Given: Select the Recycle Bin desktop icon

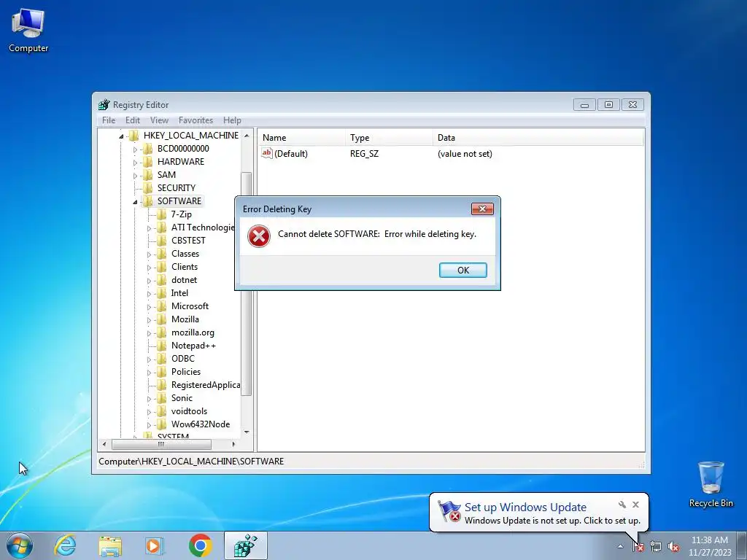Looking at the screenshot, I should point(711,484).
